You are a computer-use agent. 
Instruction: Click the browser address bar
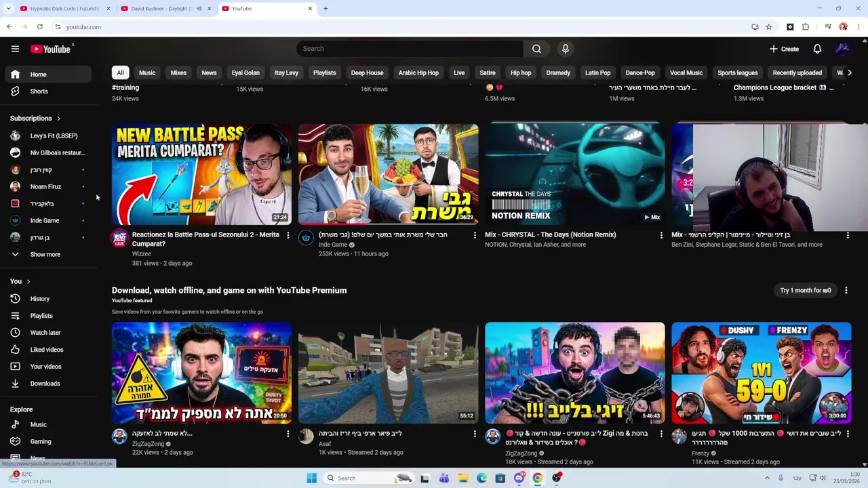400,27
